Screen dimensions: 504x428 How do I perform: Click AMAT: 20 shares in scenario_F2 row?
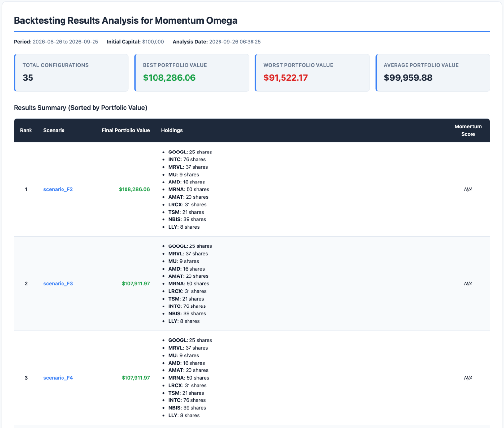point(189,197)
